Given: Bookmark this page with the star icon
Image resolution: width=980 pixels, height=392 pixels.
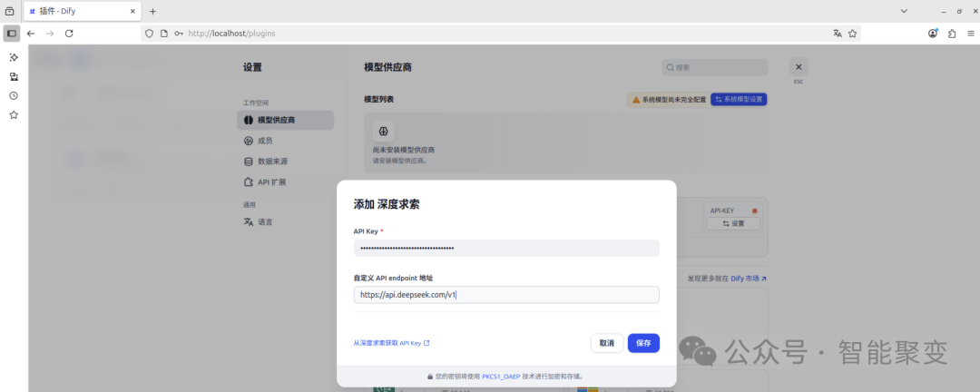Looking at the screenshot, I should (x=852, y=34).
